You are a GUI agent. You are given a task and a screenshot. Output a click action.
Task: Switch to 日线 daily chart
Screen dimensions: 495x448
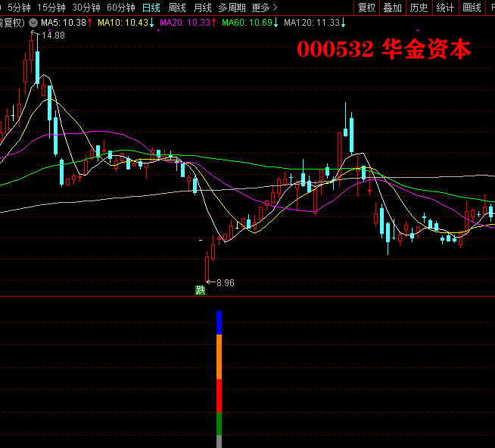click(x=151, y=8)
